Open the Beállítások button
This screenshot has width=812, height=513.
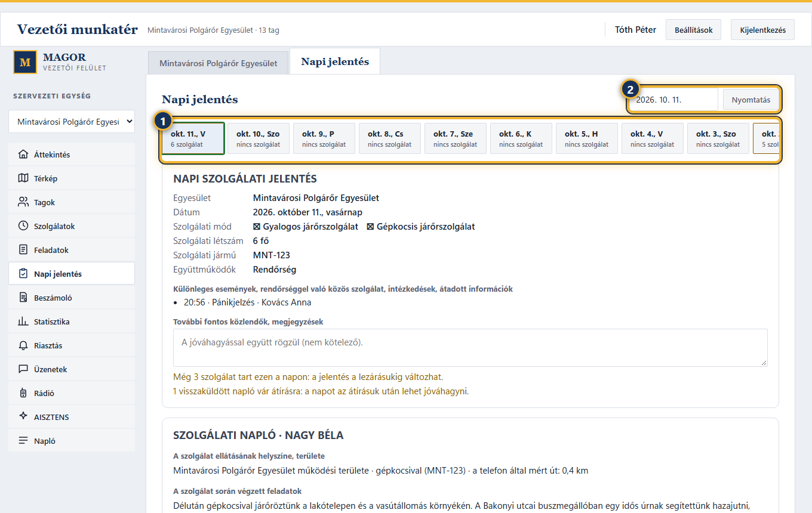tap(693, 30)
